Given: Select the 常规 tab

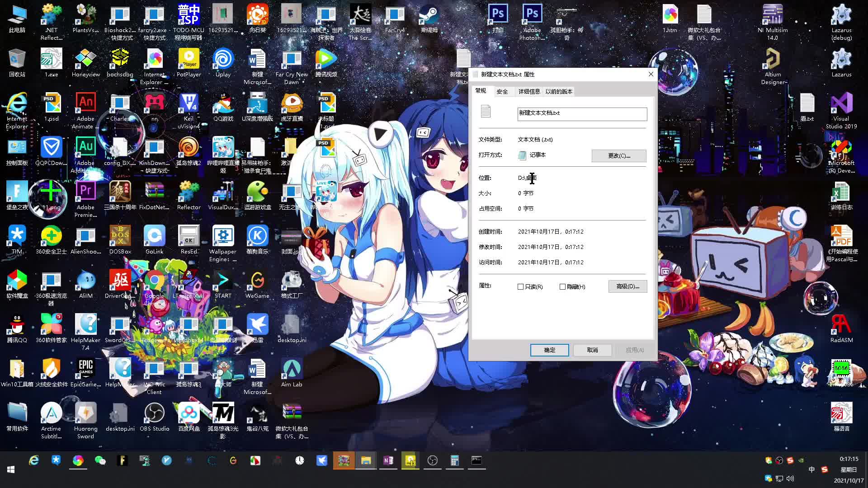Looking at the screenshot, I should click(481, 91).
